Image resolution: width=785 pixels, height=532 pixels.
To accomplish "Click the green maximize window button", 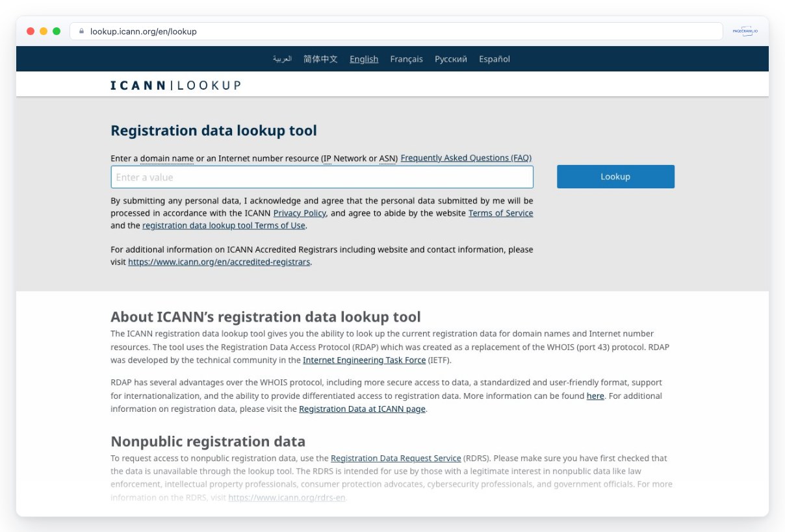I will [x=57, y=31].
